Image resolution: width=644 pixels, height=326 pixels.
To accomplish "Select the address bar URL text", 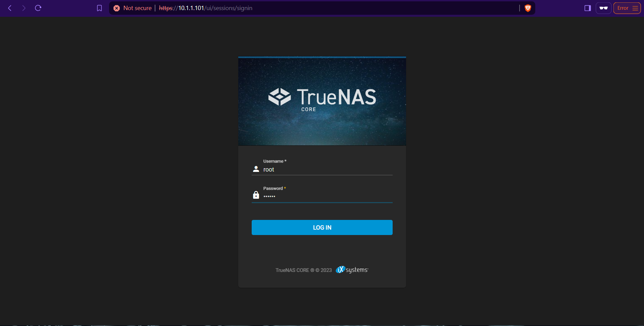I will pyautogui.click(x=206, y=8).
